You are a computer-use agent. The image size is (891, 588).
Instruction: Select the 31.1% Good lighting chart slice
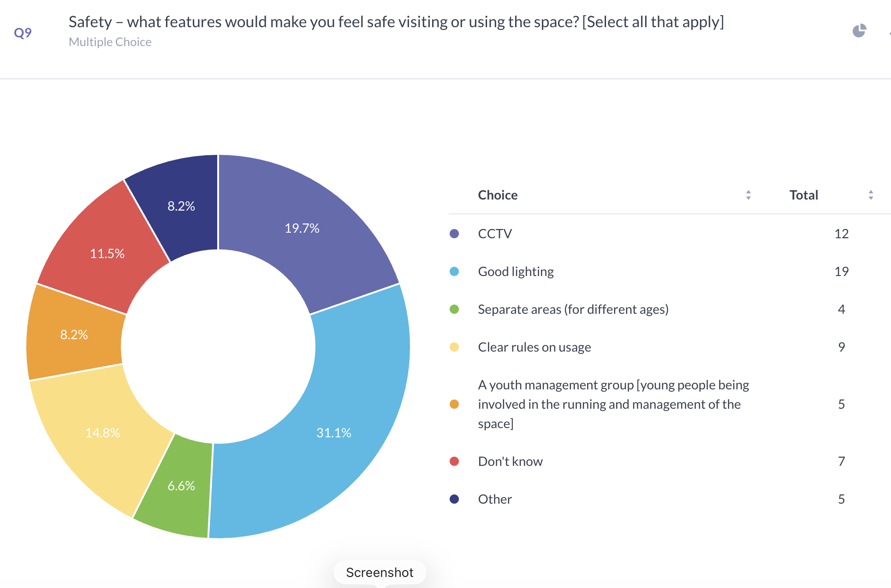click(333, 432)
